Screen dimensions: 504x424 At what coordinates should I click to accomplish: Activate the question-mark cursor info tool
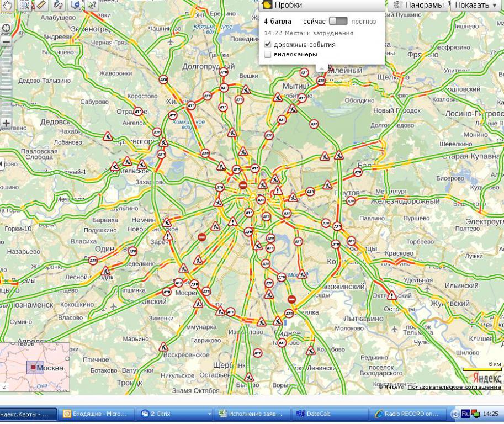(x=92, y=5)
